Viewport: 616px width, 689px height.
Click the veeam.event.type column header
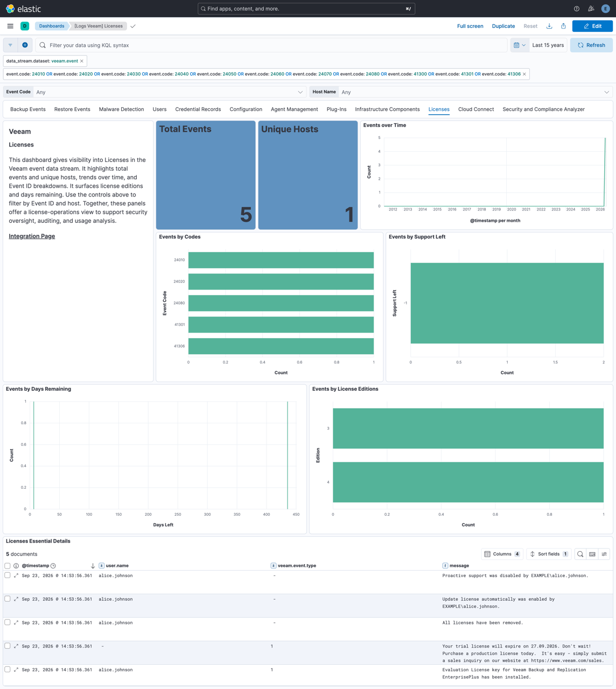click(297, 566)
